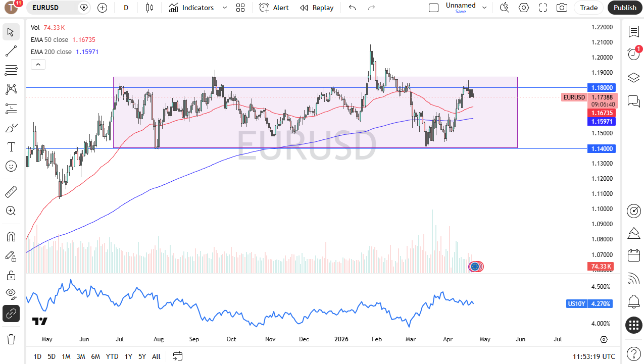Open the forecasting and measurement tools
The image size is (644, 364).
(11, 109)
